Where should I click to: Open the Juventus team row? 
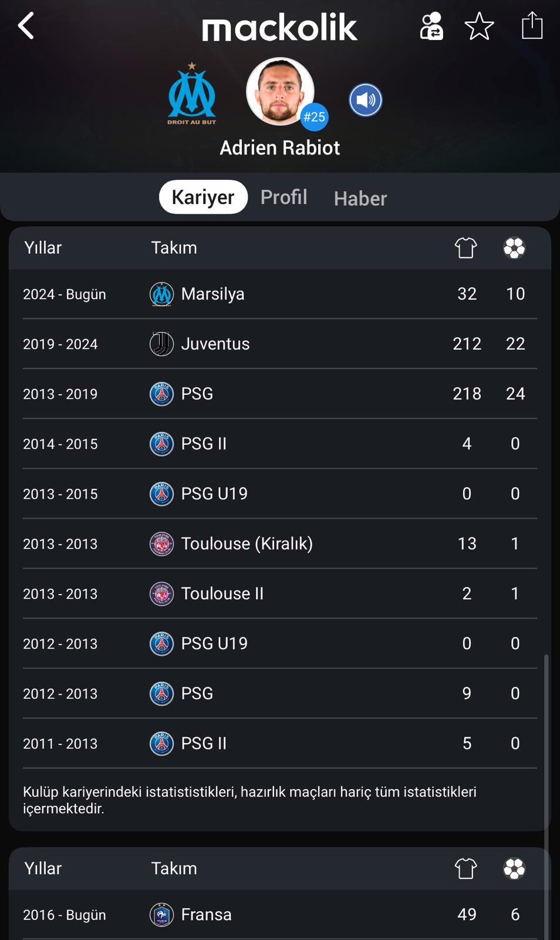280,344
